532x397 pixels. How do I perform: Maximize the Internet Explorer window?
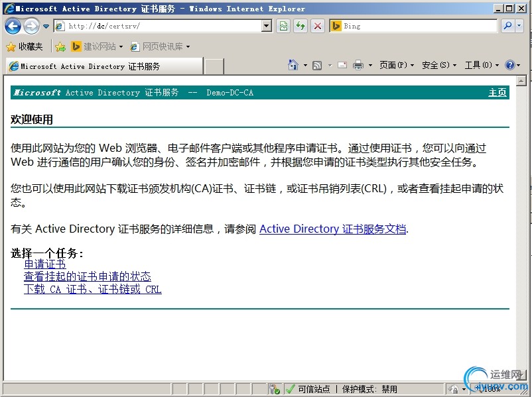click(509, 9)
